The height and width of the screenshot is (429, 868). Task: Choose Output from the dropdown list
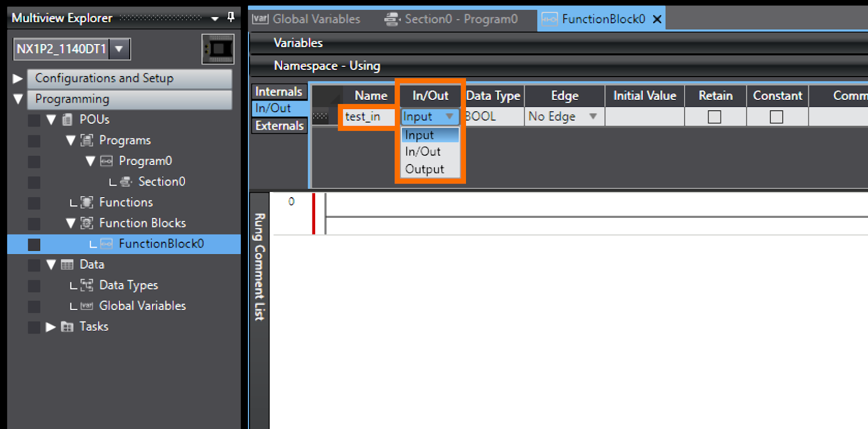430,169
